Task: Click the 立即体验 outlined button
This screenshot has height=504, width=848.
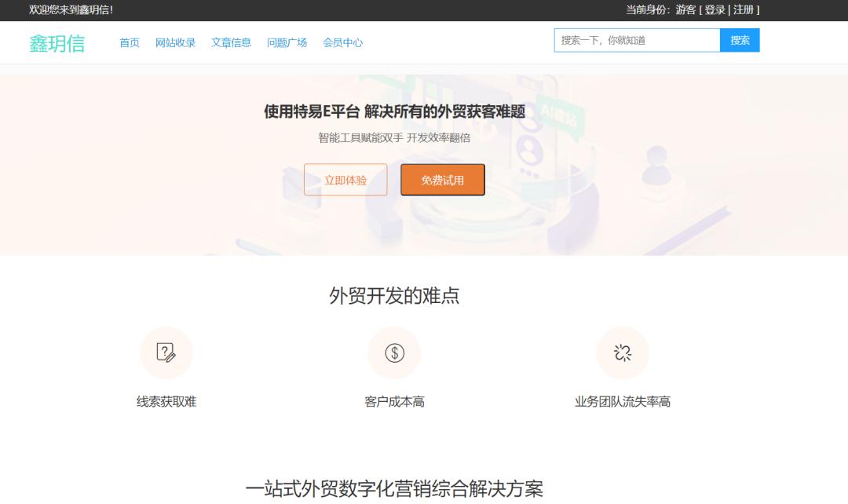Action: pyautogui.click(x=345, y=180)
